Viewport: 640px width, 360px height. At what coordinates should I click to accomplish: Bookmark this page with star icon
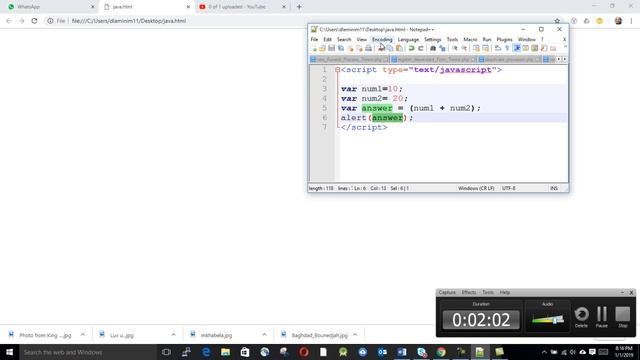click(557, 21)
